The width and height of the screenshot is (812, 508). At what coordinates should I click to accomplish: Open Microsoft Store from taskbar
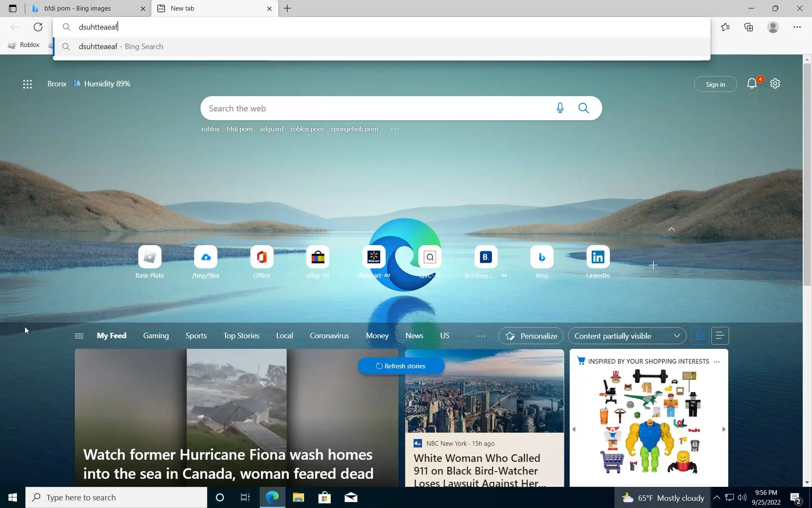click(x=324, y=497)
